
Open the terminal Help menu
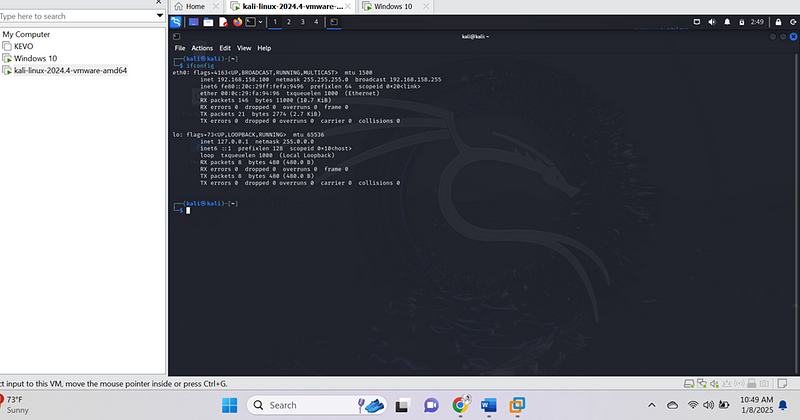pos(264,48)
